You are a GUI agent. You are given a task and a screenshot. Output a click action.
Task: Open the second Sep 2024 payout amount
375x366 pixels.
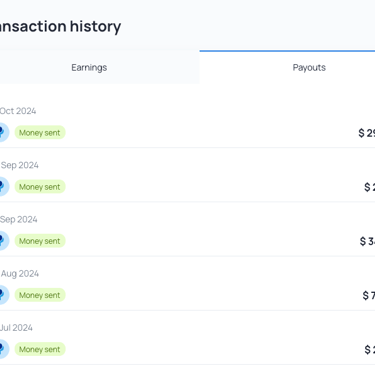coord(367,241)
